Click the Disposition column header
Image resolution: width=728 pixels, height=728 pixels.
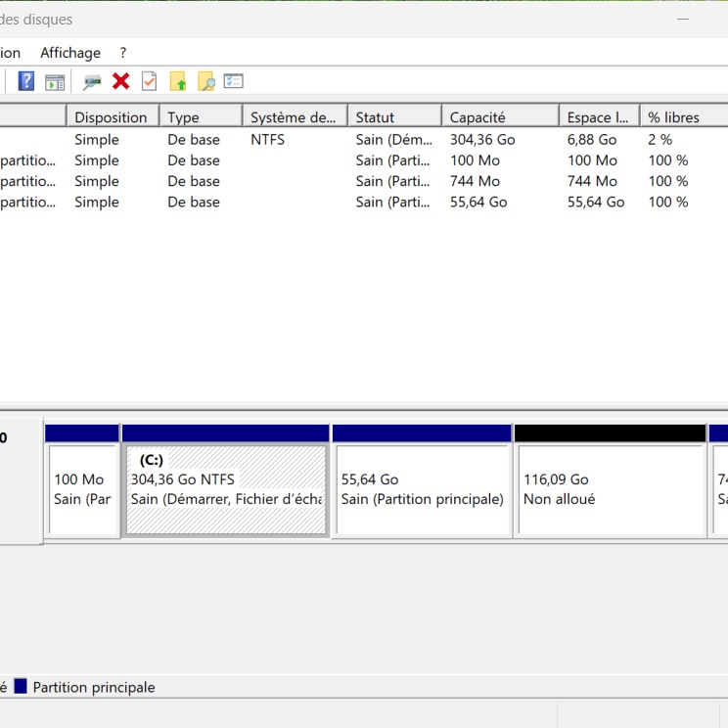(x=112, y=117)
